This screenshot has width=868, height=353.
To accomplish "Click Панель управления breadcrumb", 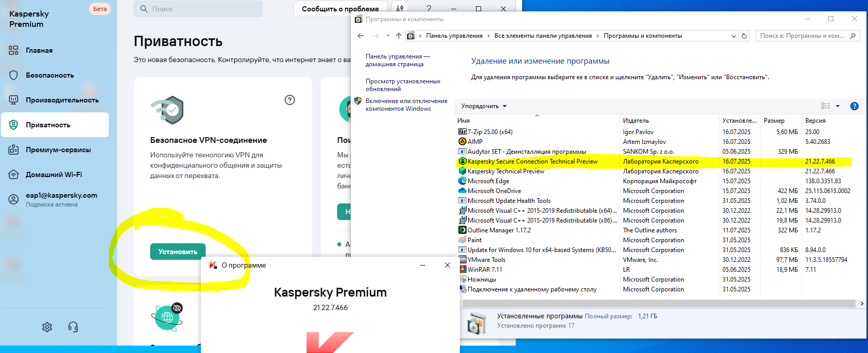I will 454,36.
